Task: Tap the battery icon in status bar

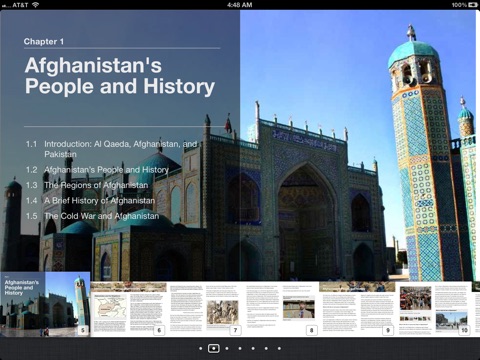Action: tap(473, 5)
